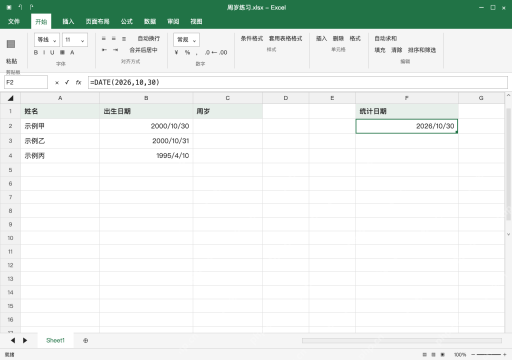Apply yen currency format
512x360 pixels.
(x=176, y=52)
